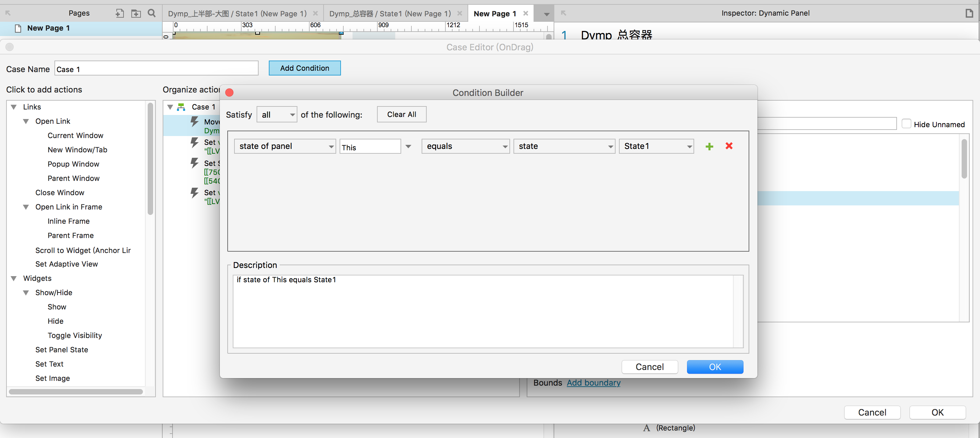
Task: Open the State1 value dropdown
Action: coord(656,146)
